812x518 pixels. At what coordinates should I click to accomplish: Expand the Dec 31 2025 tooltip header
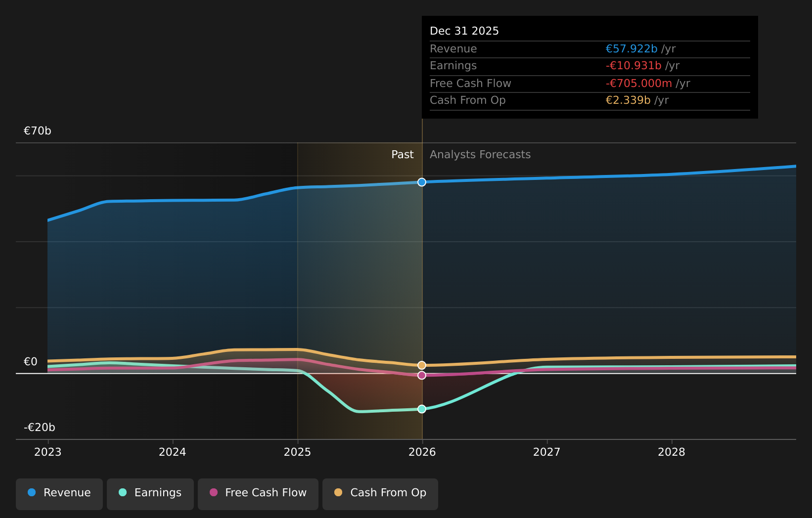(464, 30)
